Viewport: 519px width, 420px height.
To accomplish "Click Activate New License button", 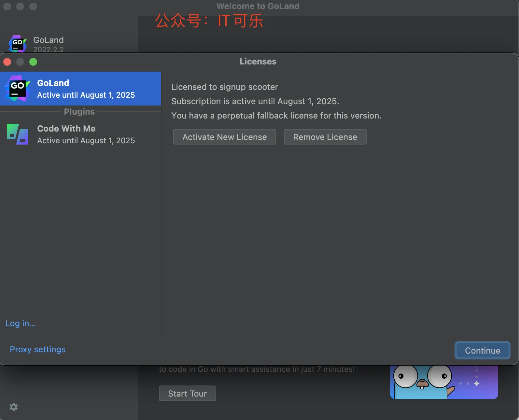I will [x=225, y=137].
